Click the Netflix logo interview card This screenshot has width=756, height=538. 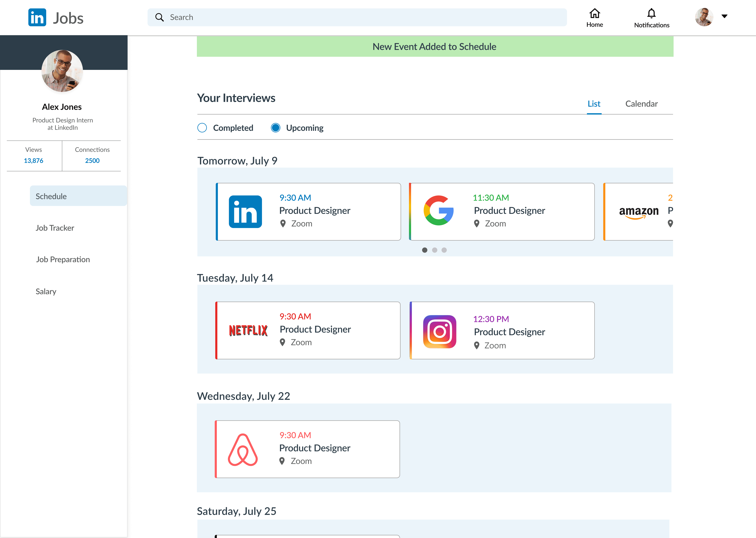click(x=248, y=330)
